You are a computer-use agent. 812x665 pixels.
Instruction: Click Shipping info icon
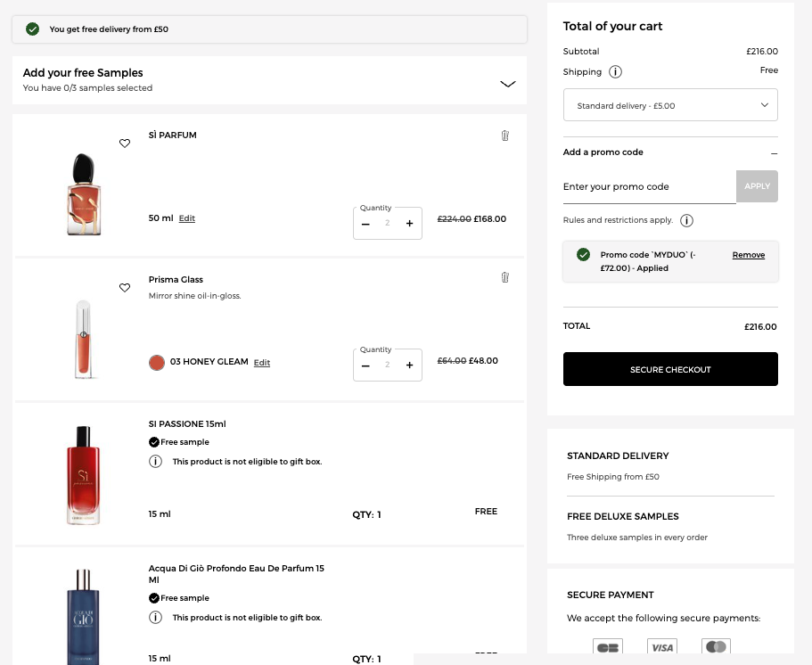pyautogui.click(x=615, y=72)
